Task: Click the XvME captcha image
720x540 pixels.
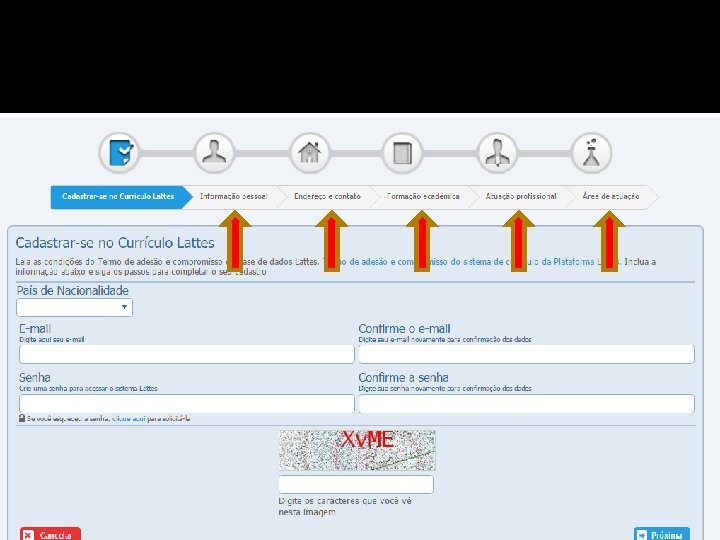Action: (x=357, y=450)
